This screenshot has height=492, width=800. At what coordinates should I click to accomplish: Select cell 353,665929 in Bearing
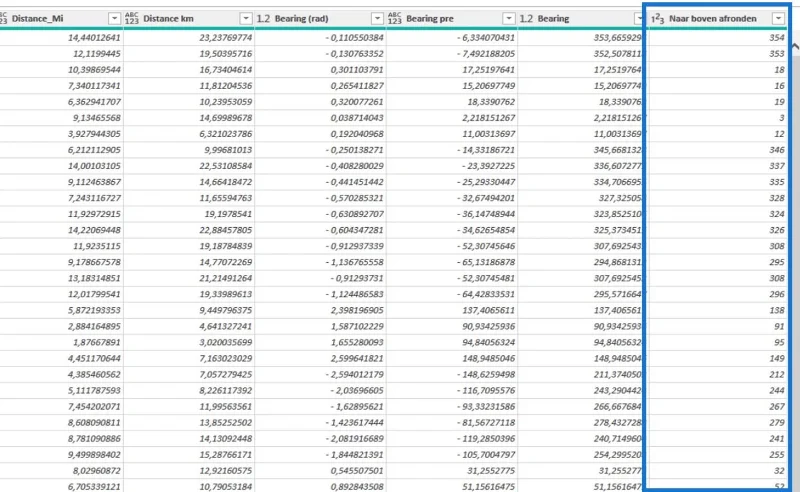point(617,37)
